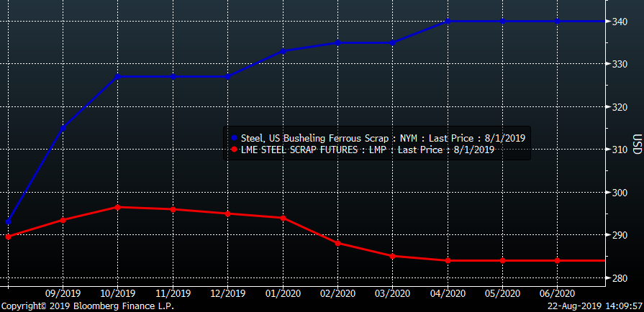The width and height of the screenshot is (644, 312).
Task: Click the blue data point at 10/2019
Action: [118, 76]
